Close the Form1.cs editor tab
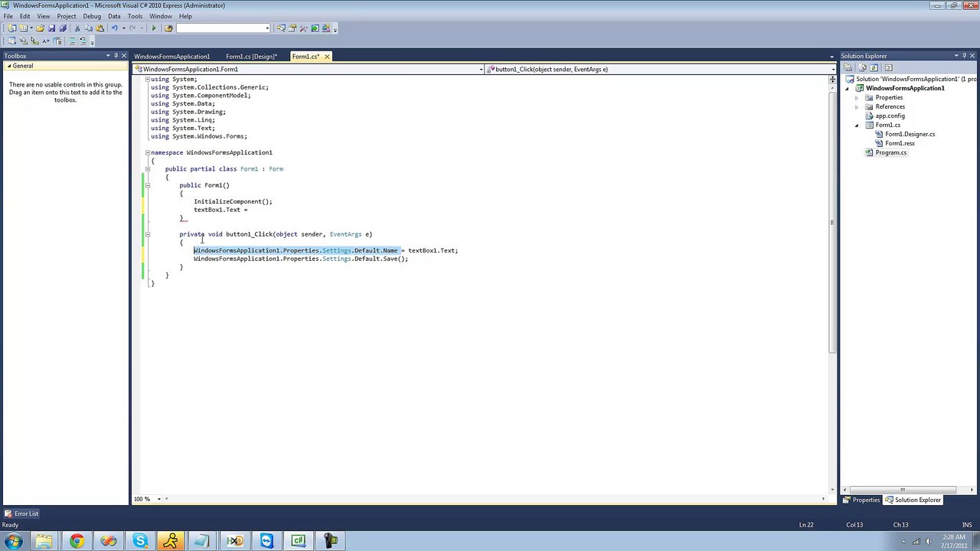The image size is (980, 551). (327, 57)
